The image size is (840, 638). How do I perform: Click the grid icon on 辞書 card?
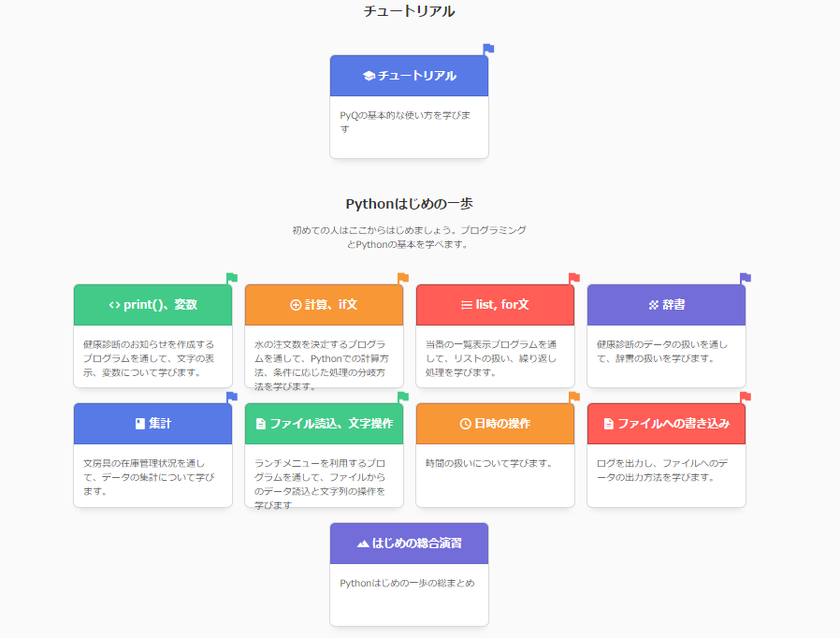click(654, 305)
